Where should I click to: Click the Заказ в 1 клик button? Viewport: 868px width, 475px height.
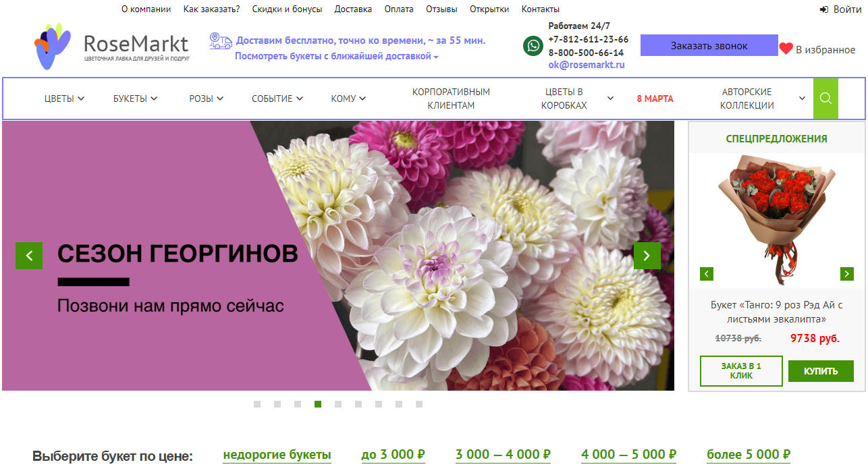pos(741,371)
